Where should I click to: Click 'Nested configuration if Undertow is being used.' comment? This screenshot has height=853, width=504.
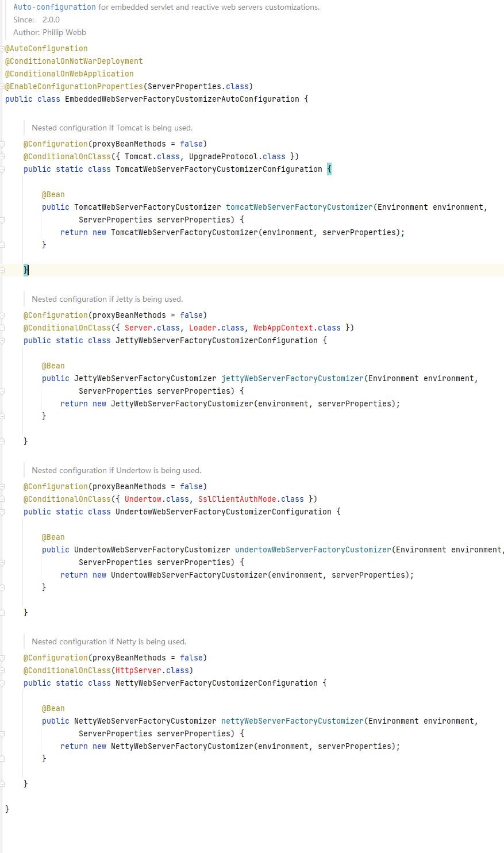(117, 470)
